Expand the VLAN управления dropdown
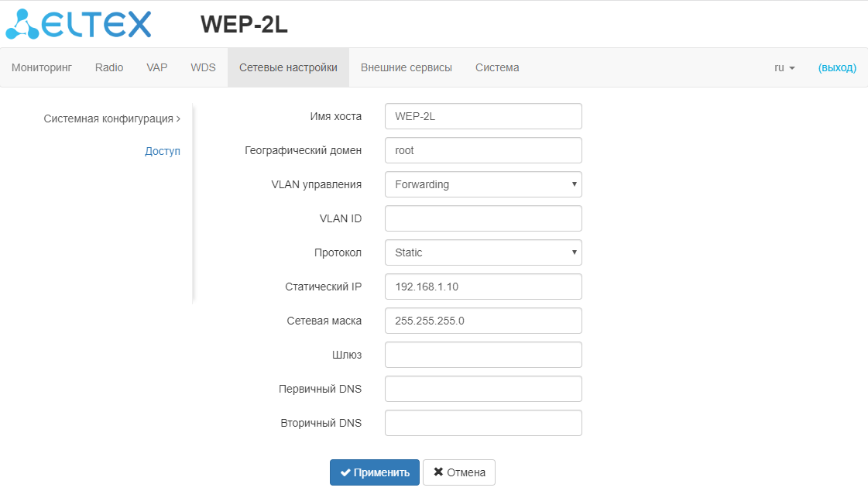The image size is (868, 491). [x=483, y=184]
